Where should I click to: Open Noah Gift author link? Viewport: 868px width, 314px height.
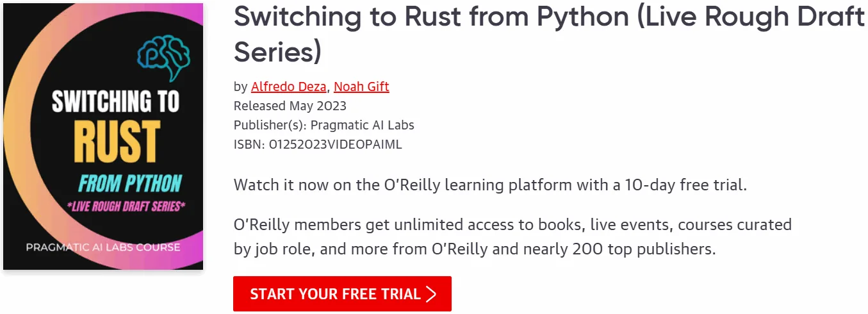(361, 87)
